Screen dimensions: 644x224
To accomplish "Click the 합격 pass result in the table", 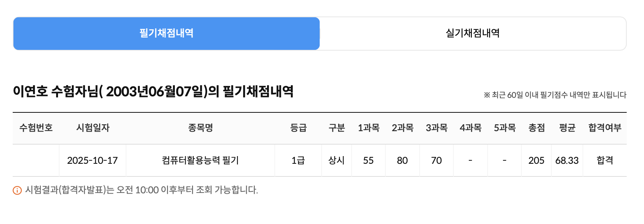I will pyautogui.click(x=605, y=160).
